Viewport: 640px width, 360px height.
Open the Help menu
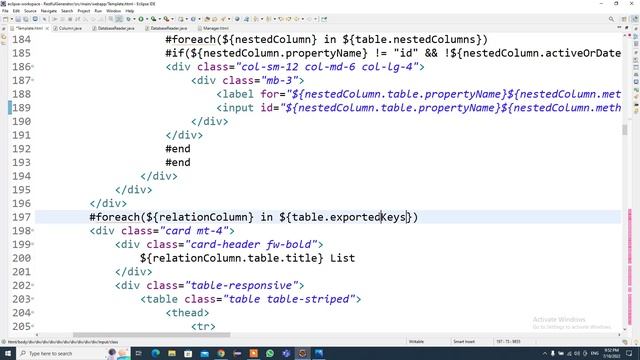(130, 11)
